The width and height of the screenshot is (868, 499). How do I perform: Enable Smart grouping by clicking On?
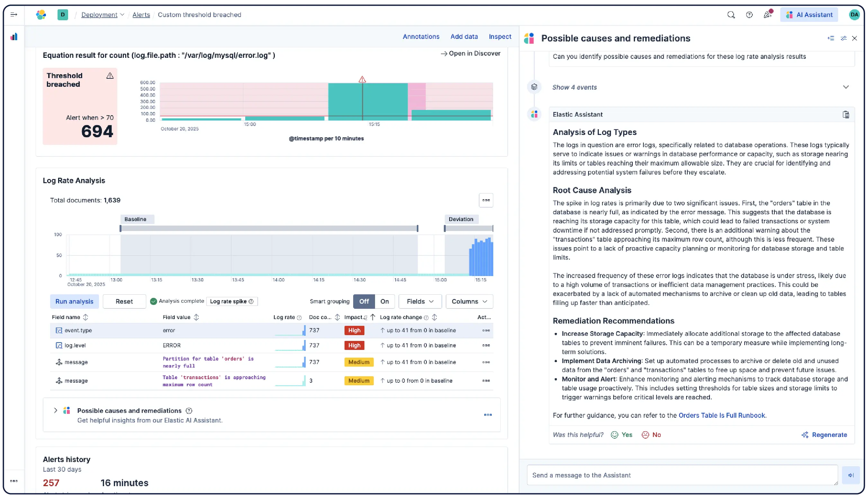pyautogui.click(x=384, y=301)
